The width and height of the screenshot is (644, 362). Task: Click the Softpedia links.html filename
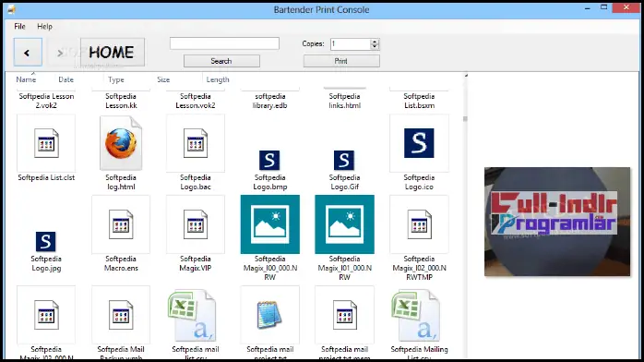344,101
